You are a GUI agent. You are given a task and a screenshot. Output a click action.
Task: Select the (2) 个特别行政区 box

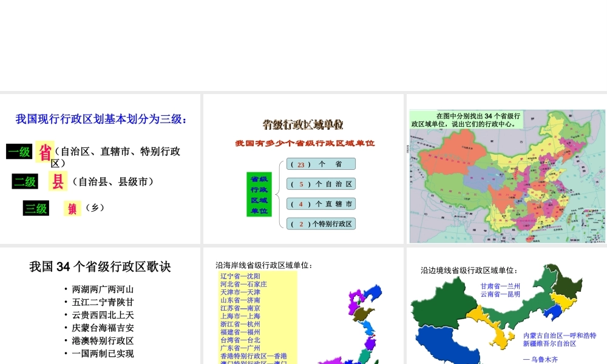pos(321,224)
